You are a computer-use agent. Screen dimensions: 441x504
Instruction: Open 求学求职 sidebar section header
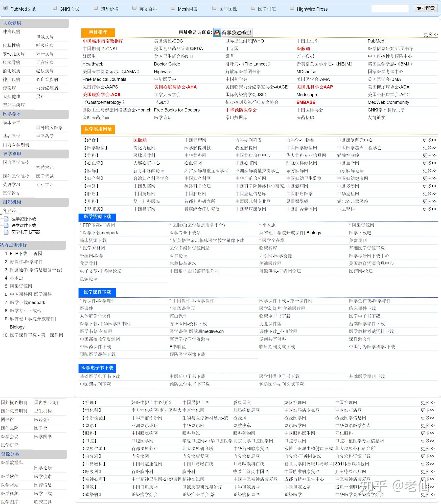pos(34,154)
